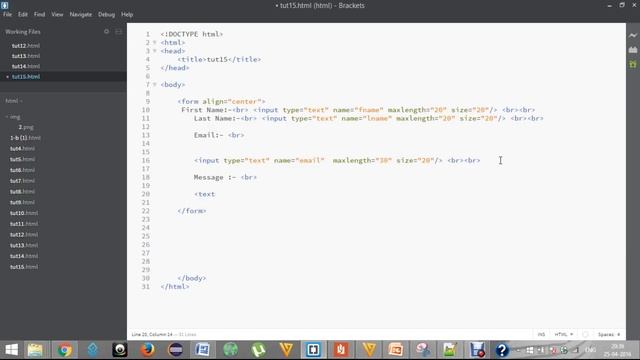Click the Brackets app icon in title bar

5,5
